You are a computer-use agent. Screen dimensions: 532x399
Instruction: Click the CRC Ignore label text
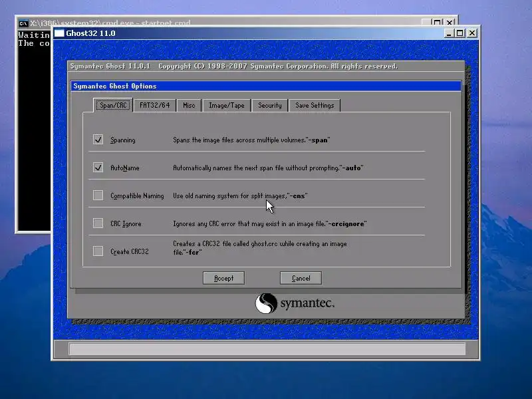point(126,223)
